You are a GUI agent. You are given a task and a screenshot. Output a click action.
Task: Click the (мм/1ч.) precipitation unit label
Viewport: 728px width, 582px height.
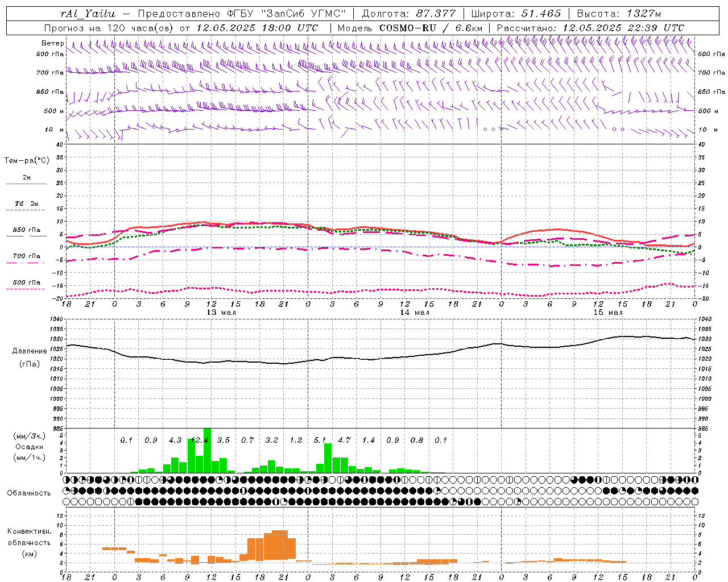pyautogui.click(x=29, y=457)
